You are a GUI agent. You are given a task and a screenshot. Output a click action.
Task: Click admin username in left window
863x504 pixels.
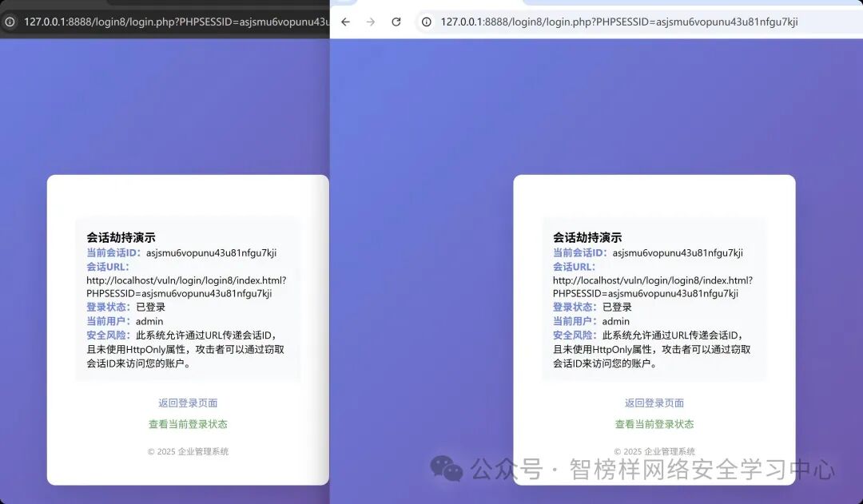[149, 321]
